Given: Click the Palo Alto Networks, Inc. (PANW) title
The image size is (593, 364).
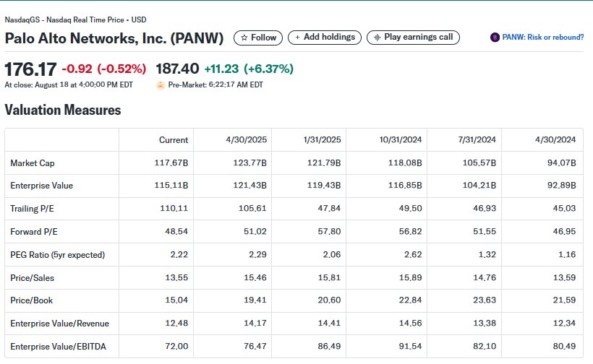Looking at the screenshot, I should [114, 38].
